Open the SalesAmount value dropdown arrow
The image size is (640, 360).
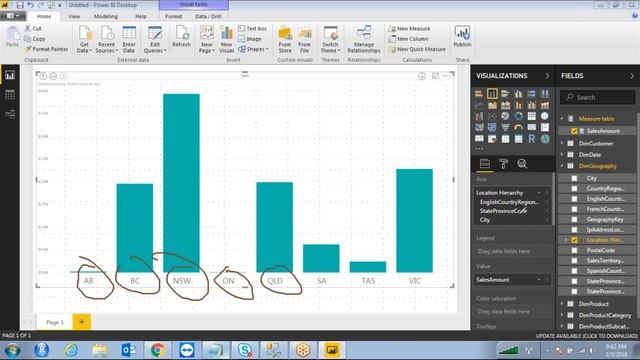point(539,280)
